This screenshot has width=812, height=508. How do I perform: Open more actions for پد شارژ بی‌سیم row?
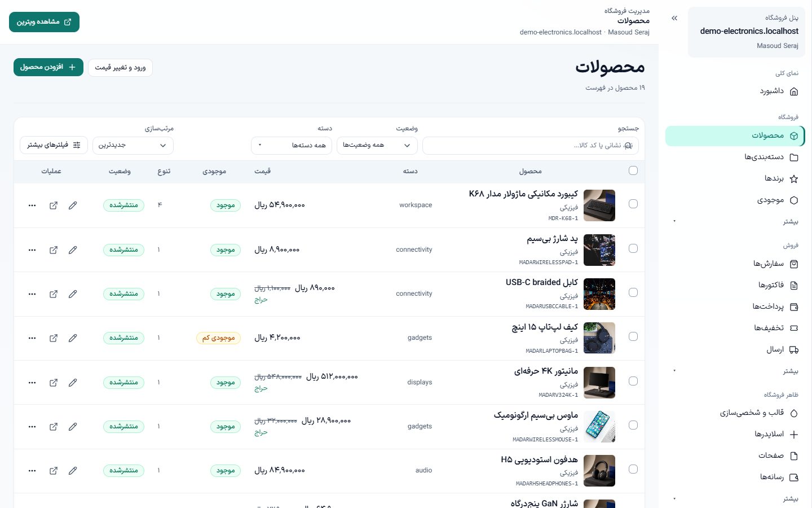click(32, 250)
